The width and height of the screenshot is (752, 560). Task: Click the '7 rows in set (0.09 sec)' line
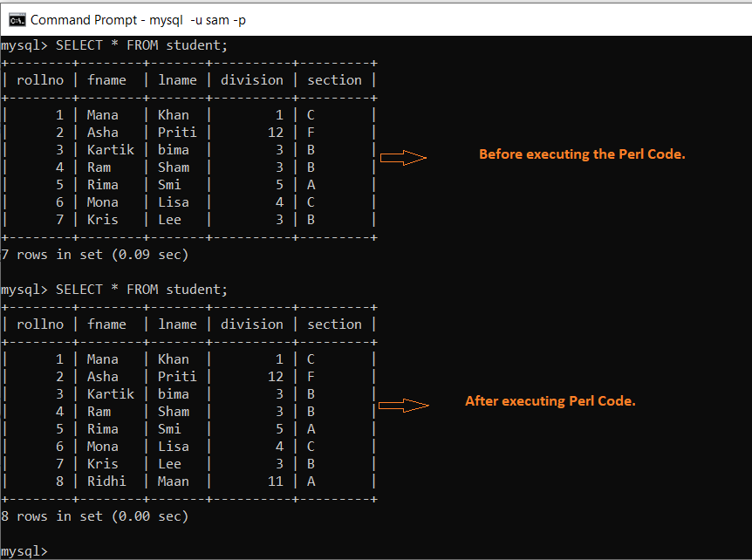pos(96,254)
